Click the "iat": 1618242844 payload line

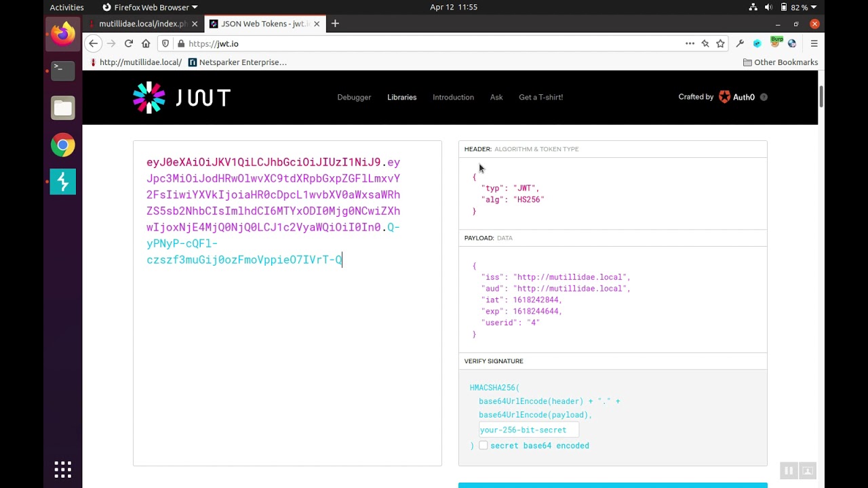click(522, 300)
